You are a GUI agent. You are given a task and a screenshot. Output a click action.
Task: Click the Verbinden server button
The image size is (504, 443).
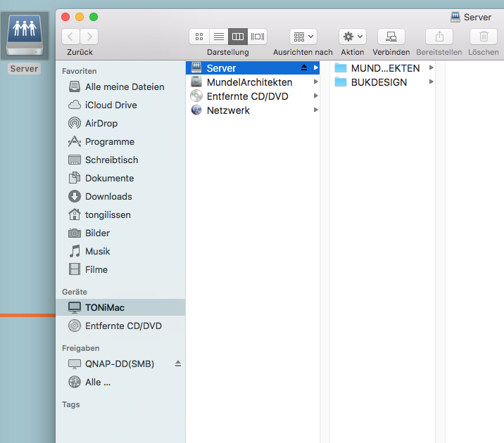coord(391,37)
